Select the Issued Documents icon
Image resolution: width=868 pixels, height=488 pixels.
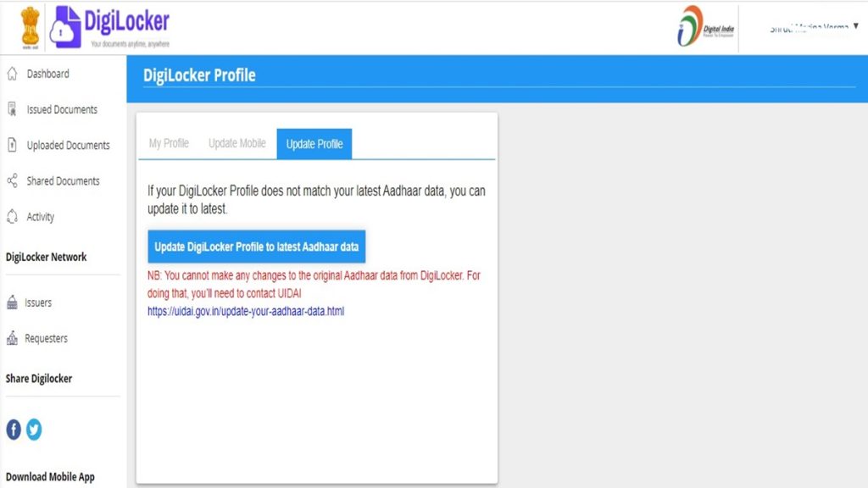click(12, 108)
